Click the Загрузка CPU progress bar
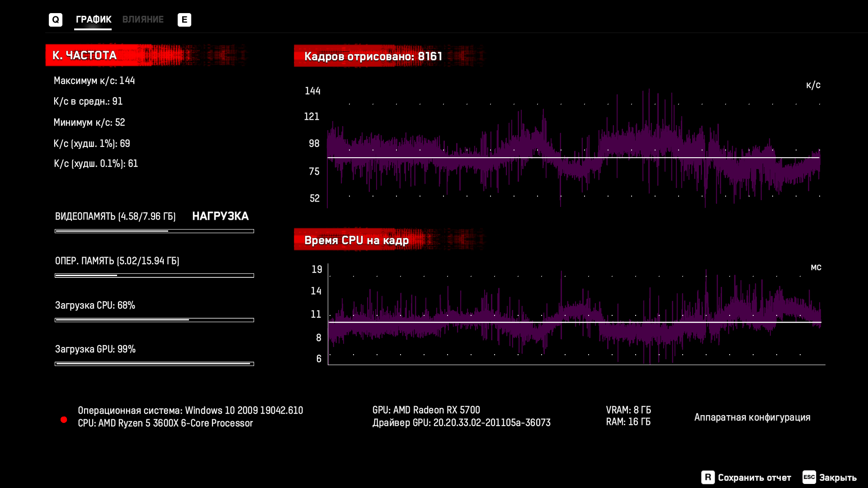Viewport: 868px width, 488px height. (x=154, y=320)
